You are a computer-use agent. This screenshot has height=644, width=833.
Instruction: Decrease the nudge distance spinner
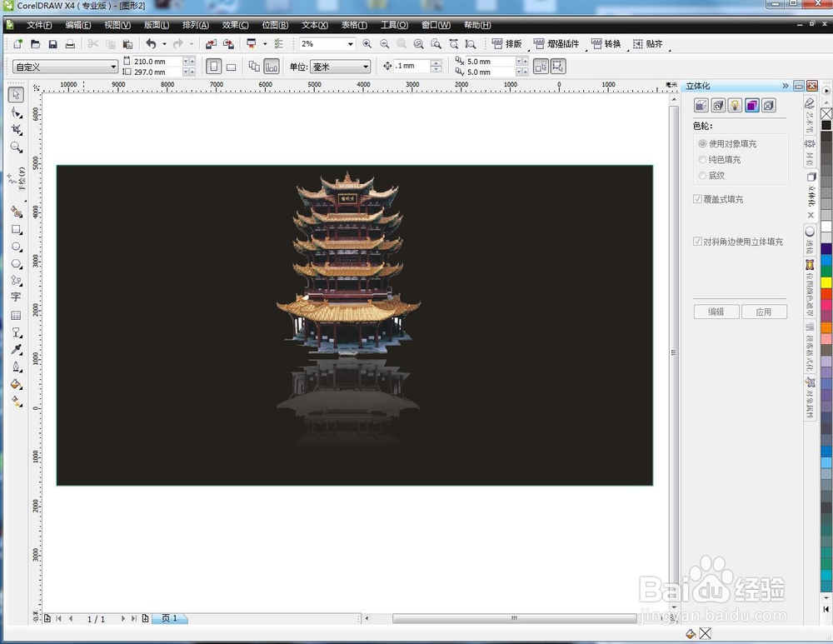(436, 70)
